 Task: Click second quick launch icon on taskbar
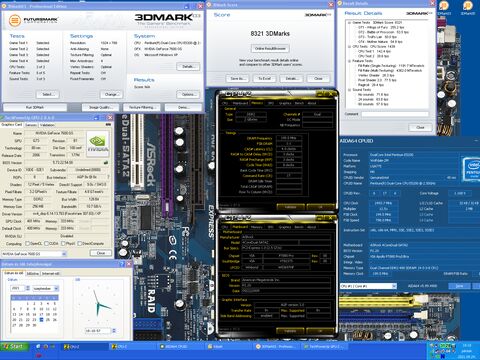click(x=46, y=347)
